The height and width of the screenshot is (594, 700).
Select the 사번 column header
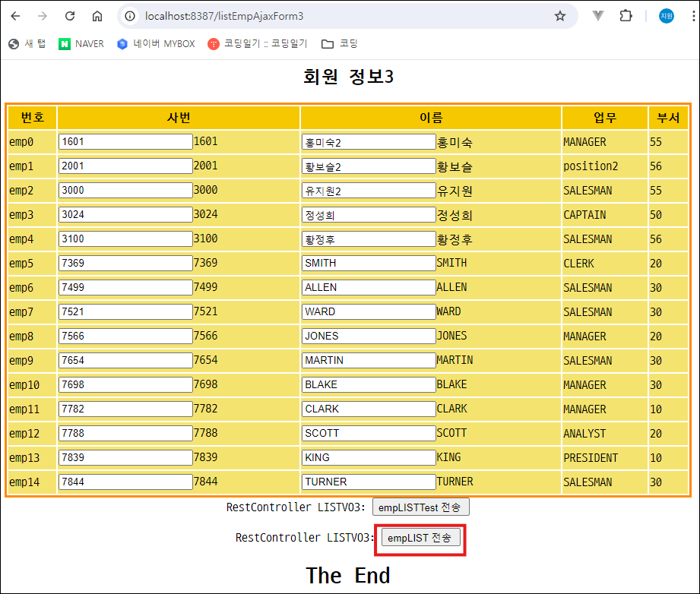(x=179, y=118)
